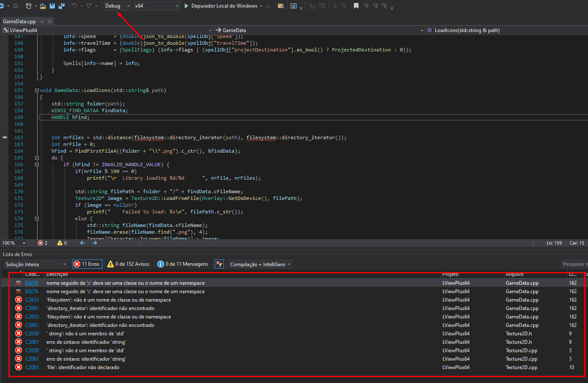This screenshot has height=383, width=588.
Task: Start debugging with green play icon
Action: pos(186,6)
